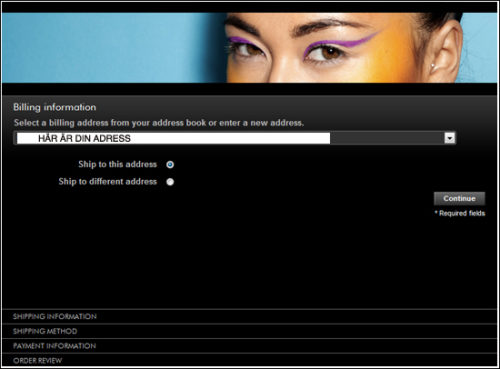Click the dark gray part of address combo box
The width and height of the screenshot is (500, 369).
coord(387,138)
